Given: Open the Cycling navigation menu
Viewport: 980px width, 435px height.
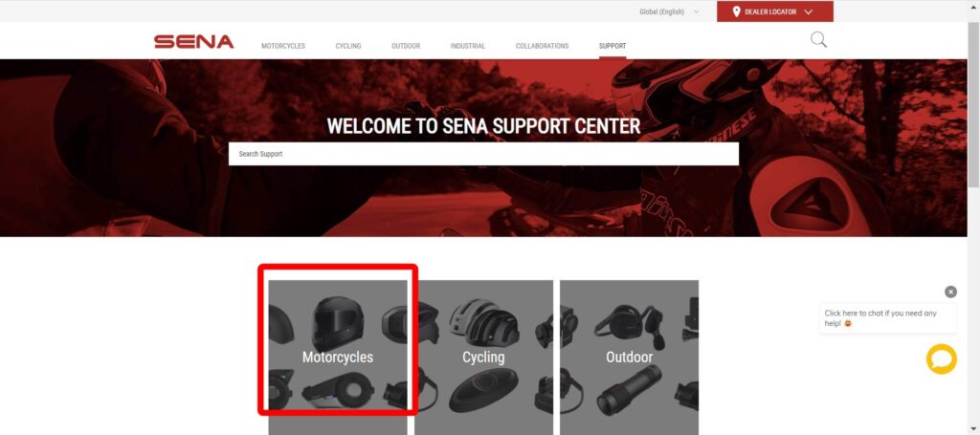Looking at the screenshot, I should 348,46.
